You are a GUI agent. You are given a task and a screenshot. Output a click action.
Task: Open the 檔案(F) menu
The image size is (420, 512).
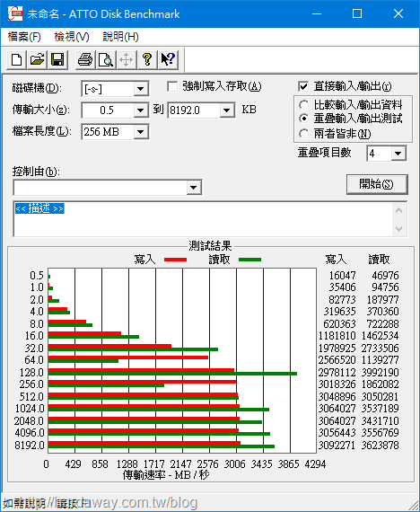click(x=24, y=37)
